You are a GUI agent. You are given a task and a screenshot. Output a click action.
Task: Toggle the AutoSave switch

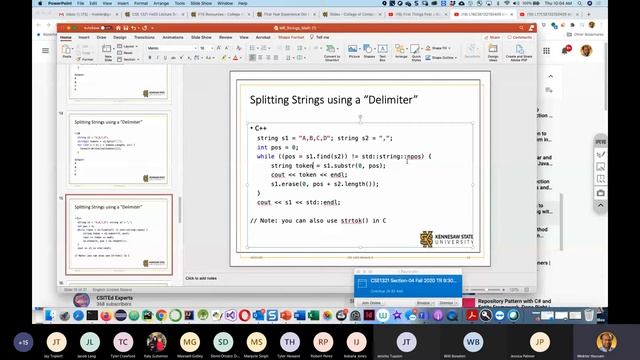(x=105, y=28)
